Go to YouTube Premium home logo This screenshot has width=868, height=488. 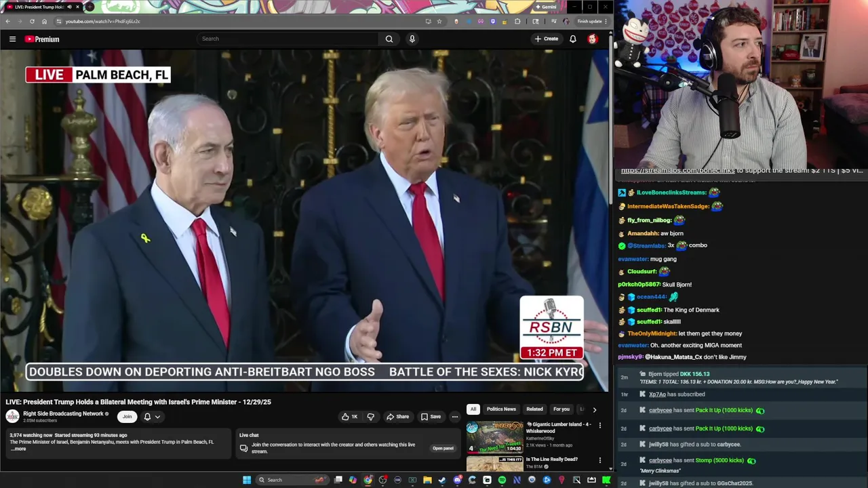tap(42, 39)
